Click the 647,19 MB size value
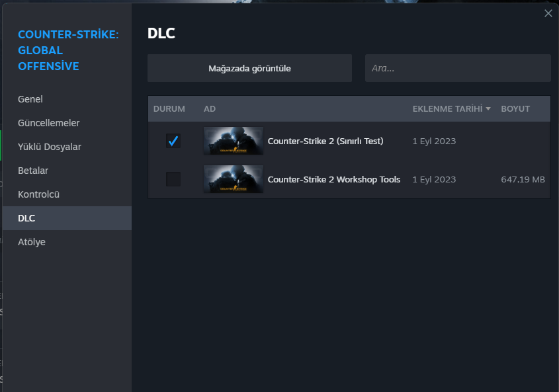The width and height of the screenshot is (559, 392). (523, 179)
